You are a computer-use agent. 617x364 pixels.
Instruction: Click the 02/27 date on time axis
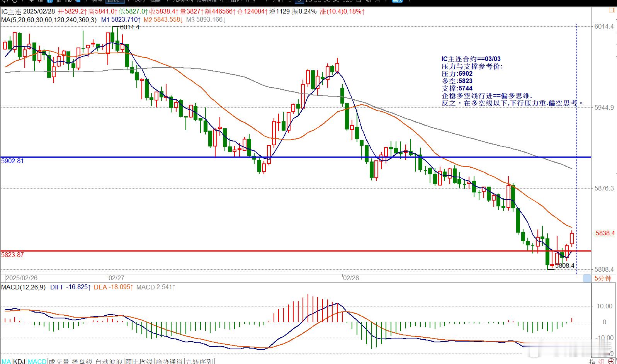(x=116, y=278)
